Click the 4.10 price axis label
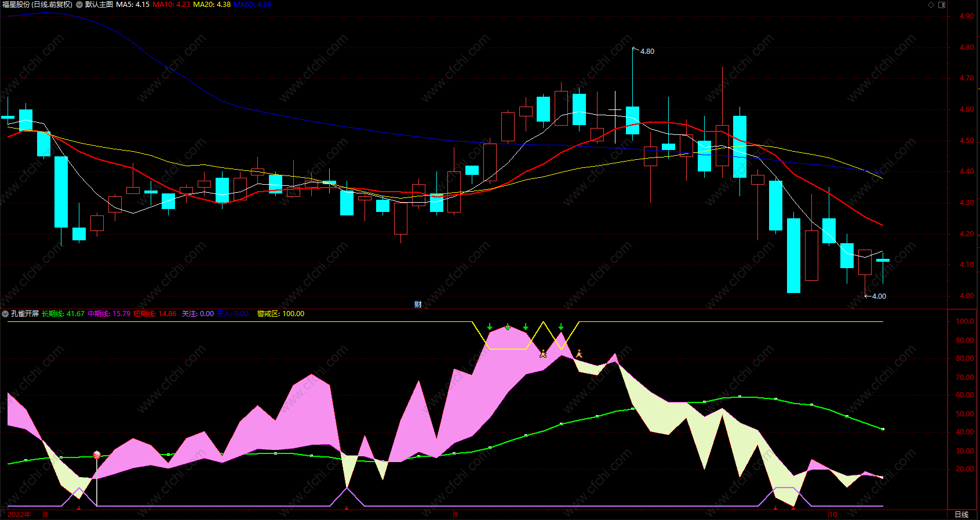The image size is (980, 520). (x=967, y=265)
